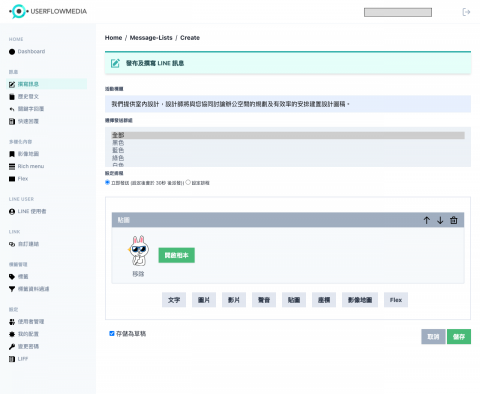Click the gray user box in top bar
480x394 pixels.
398,12
